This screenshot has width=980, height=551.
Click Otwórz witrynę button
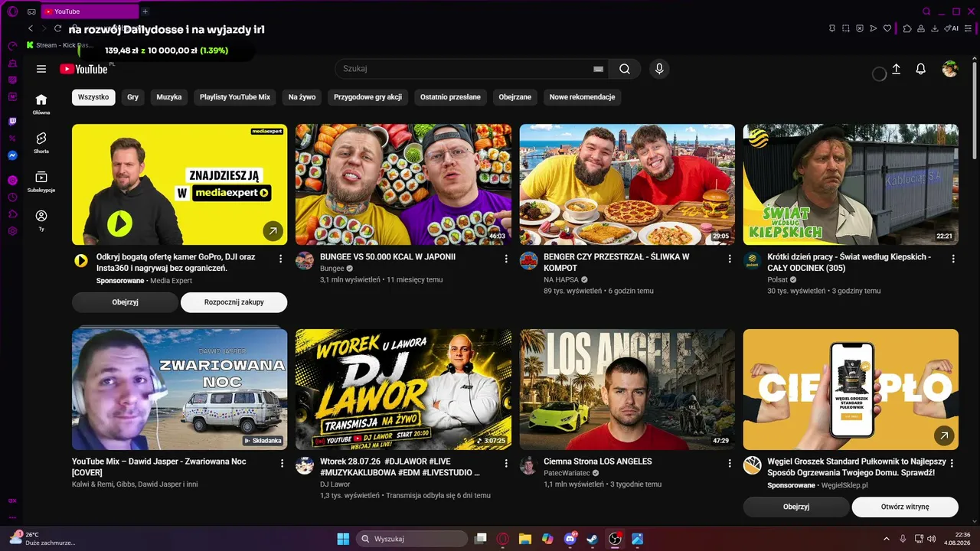[x=905, y=507]
